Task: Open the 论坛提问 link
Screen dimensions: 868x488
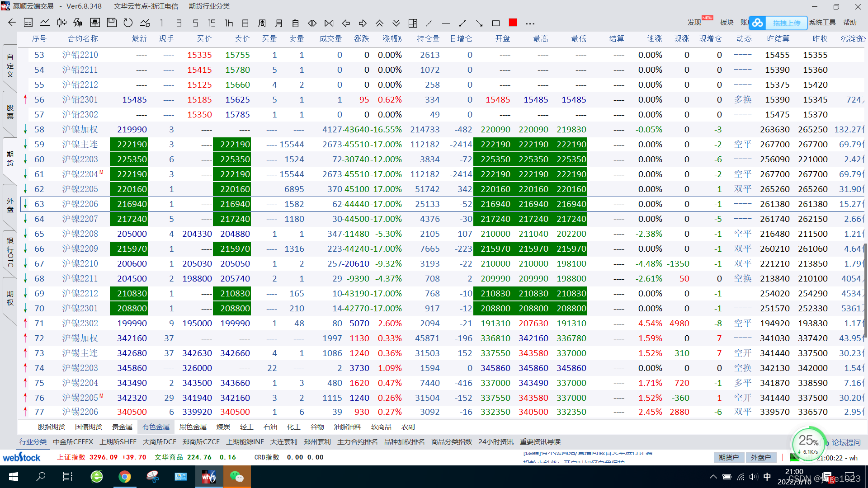Action: tap(846, 442)
